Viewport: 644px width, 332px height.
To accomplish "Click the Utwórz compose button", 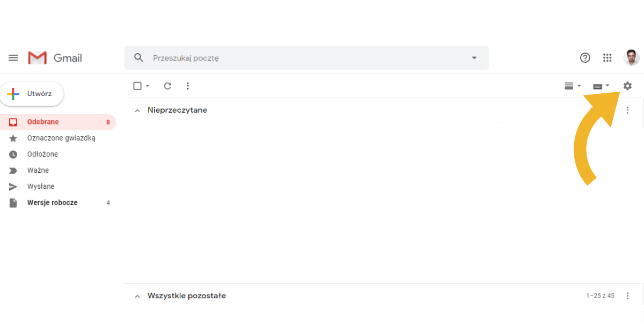I will pos(33,94).
